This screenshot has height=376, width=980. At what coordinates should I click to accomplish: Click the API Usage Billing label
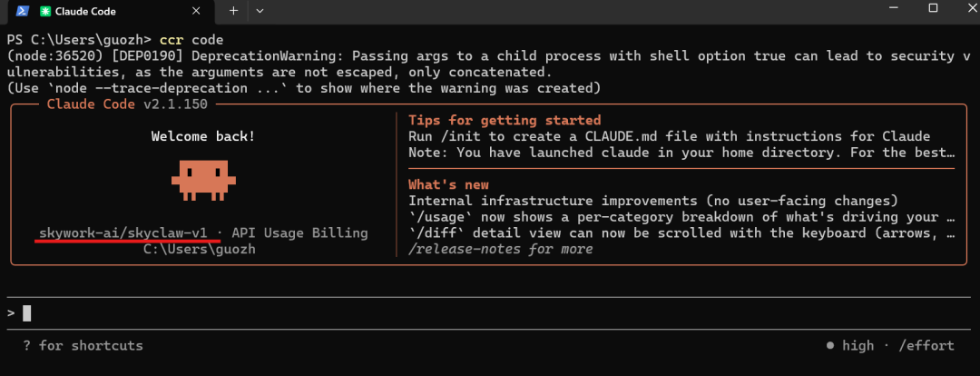(299, 233)
